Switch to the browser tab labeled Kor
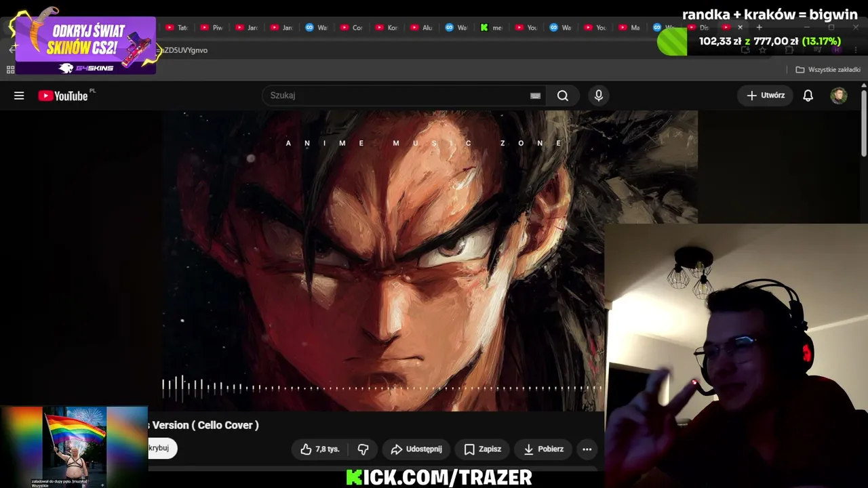 tap(387, 27)
